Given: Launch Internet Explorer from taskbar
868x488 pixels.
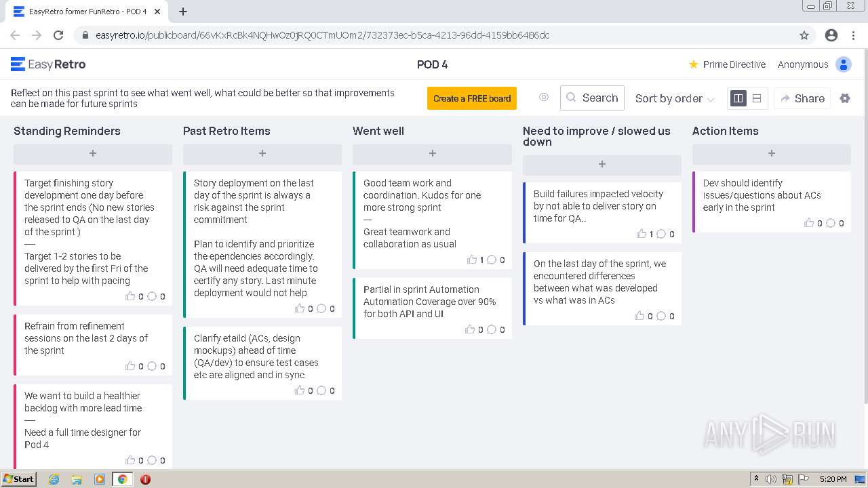Looking at the screenshot, I should 54,479.
